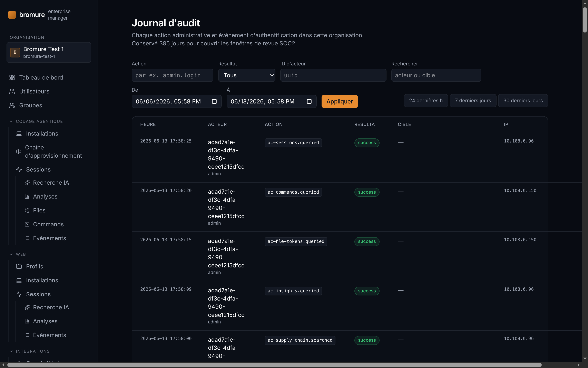This screenshot has height=368, width=588.
Task: Open the Résultat dropdown showing Tous
Action: [247, 75]
